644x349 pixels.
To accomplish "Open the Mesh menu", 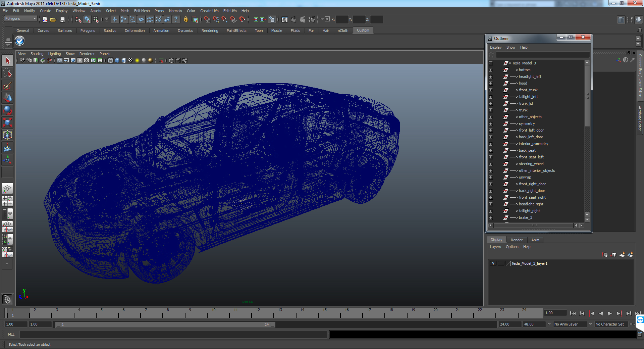I will point(125,10).
